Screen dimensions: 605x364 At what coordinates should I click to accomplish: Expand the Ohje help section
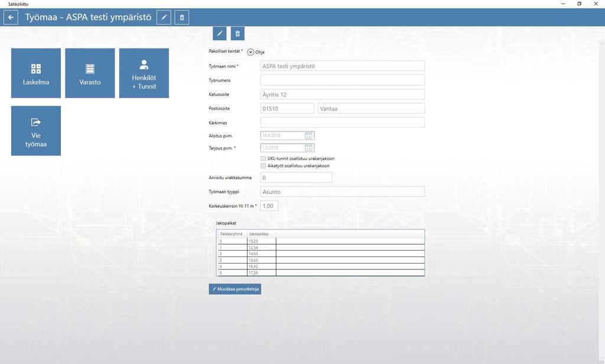(251, 52)
